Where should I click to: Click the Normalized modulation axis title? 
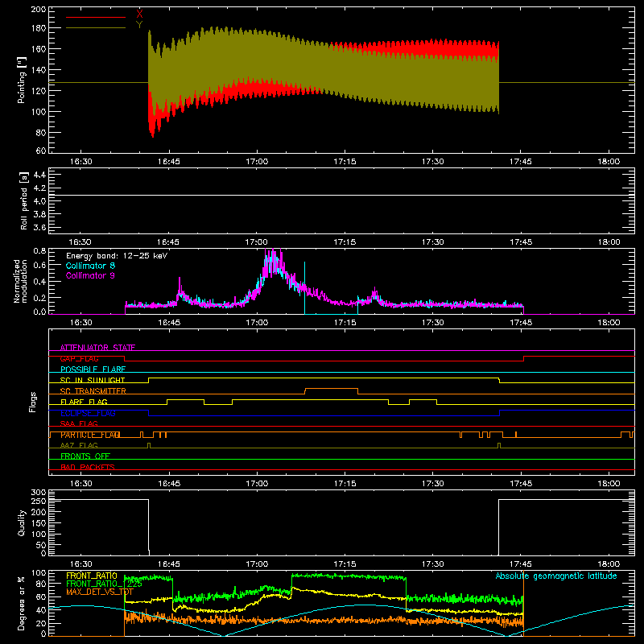pos(21,281)
